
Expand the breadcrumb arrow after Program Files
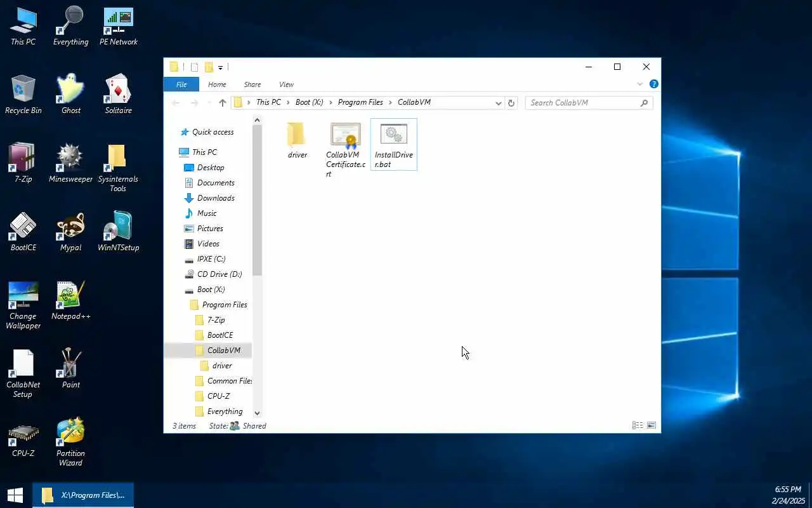tap(391, 102)
